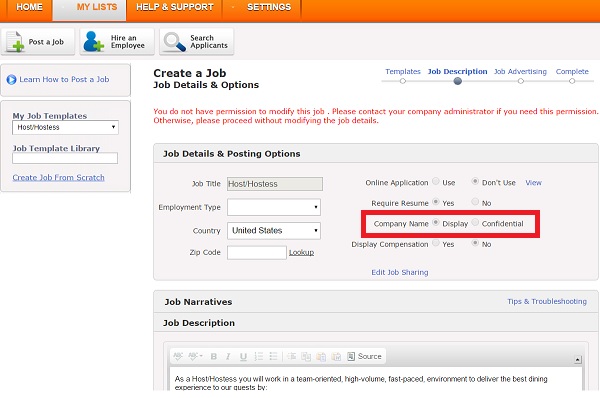Image resolution: width=600 pixels, height=398 pixels.
Task: Click the cut icon in editor toolbar
Action: click(292, 356)
